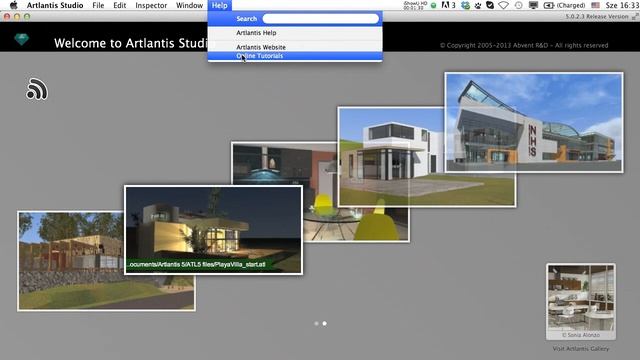The height and width of the screenshot is (360, 640).
Task: Open the Window menu
Action: [x=189, y=5]
